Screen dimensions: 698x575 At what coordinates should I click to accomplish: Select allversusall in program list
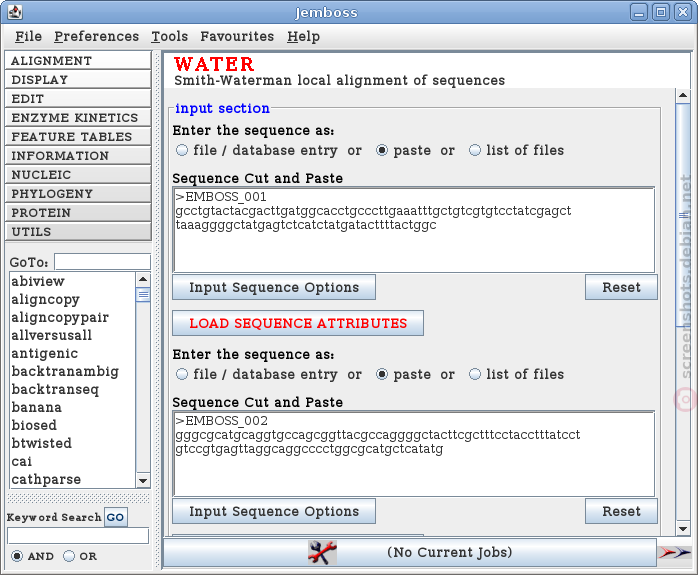[x=72, y=335]
